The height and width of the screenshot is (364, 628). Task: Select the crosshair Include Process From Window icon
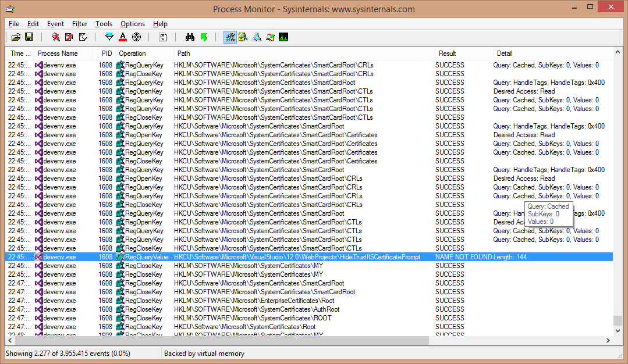click(x=137, y=37)
